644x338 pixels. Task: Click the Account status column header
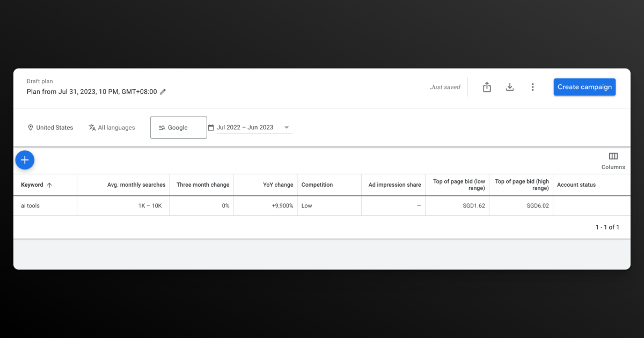click(x=576, y=185)
